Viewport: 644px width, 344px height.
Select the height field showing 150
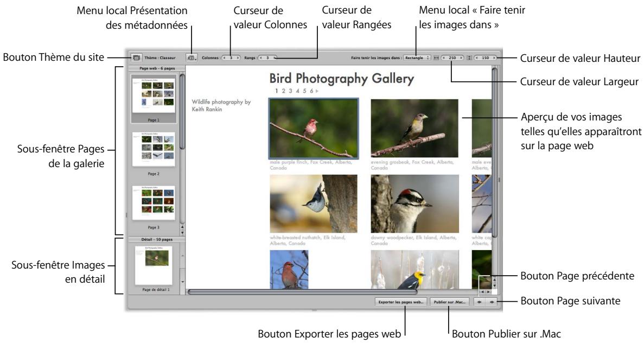[x=486, y=58]
